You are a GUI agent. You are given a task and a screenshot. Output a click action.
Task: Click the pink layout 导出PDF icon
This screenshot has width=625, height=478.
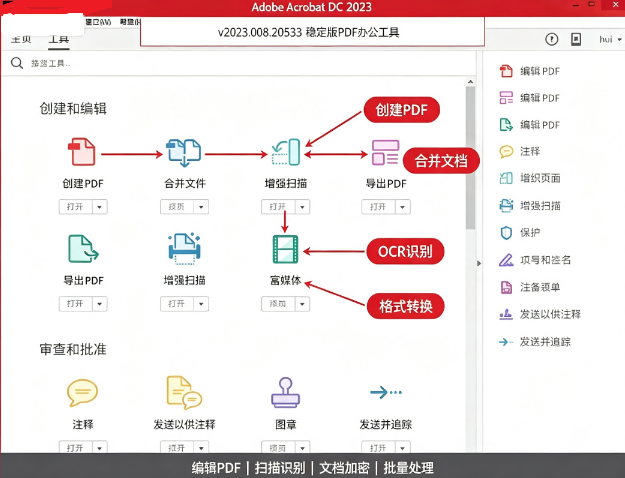[385, 152]
